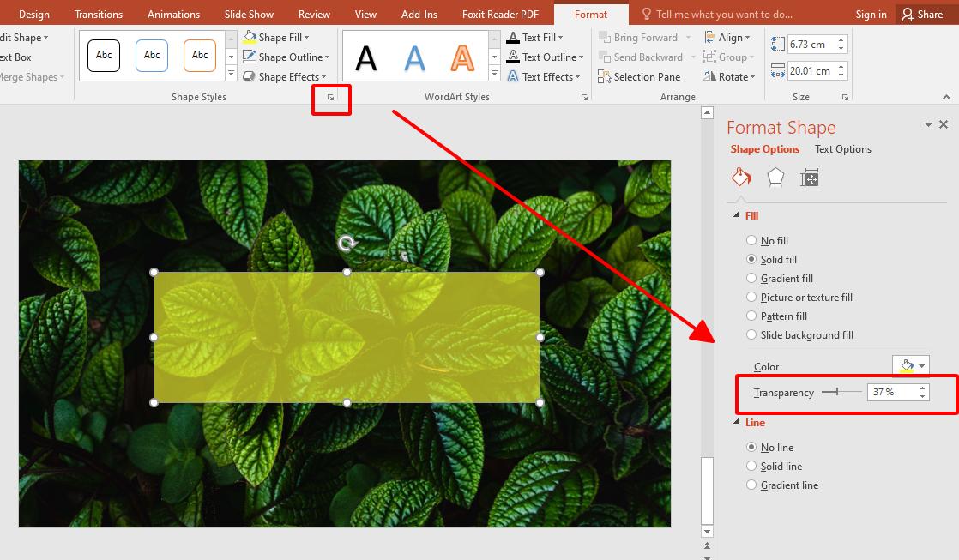Switch to the Animations ribbon tab
This screenshot has height=560, width=959.
pyautogui.click(x=173, y=14)
